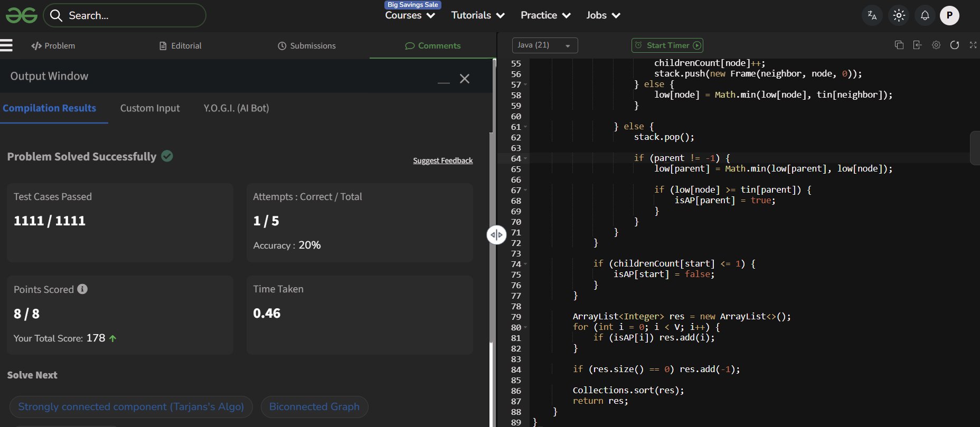Click the Start Timer button
980x427 pixels.
coord(667,45)
